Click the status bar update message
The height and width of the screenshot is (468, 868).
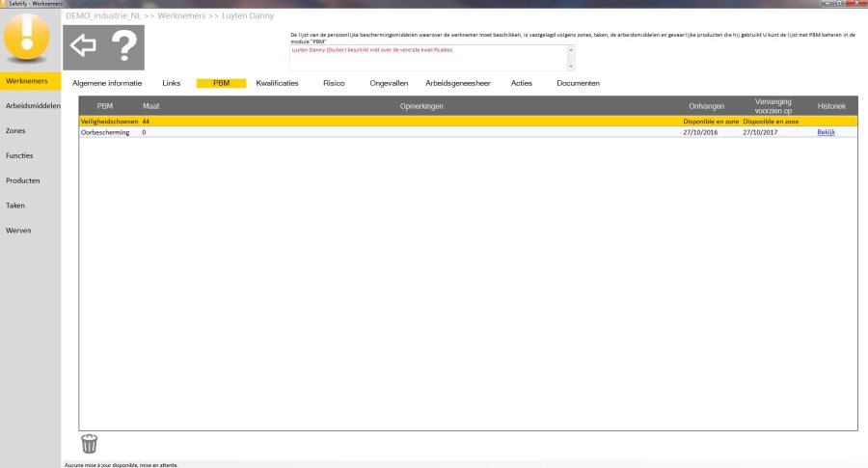(122, 465)
